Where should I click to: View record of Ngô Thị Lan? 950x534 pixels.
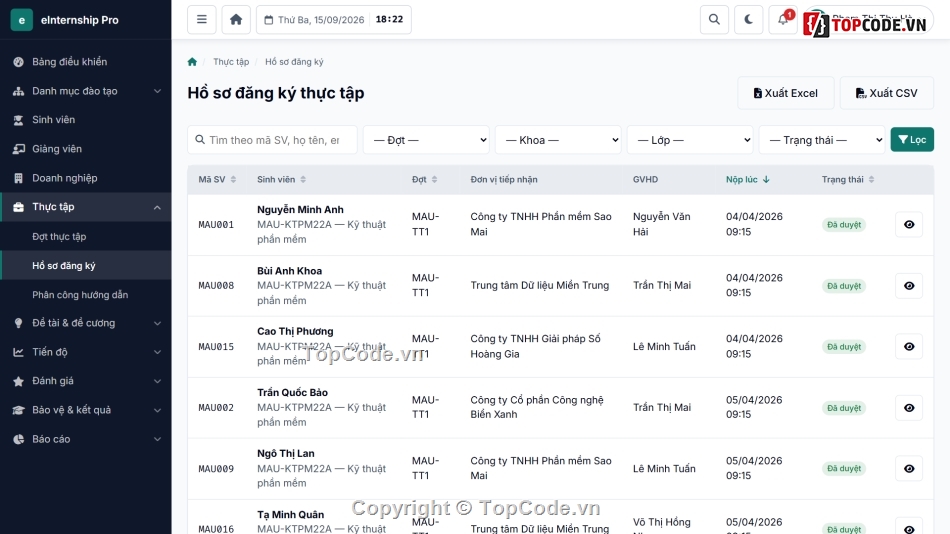[909, 469]
